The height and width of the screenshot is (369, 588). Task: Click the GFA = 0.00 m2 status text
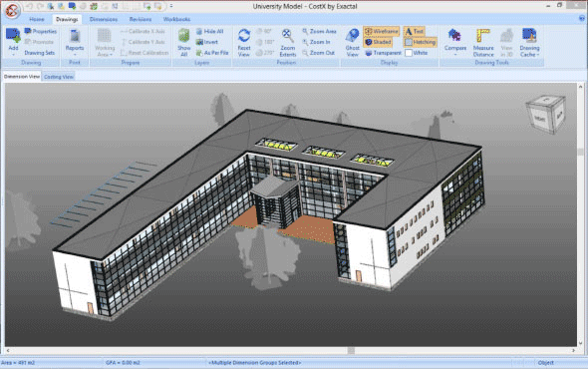coord(123,363)
